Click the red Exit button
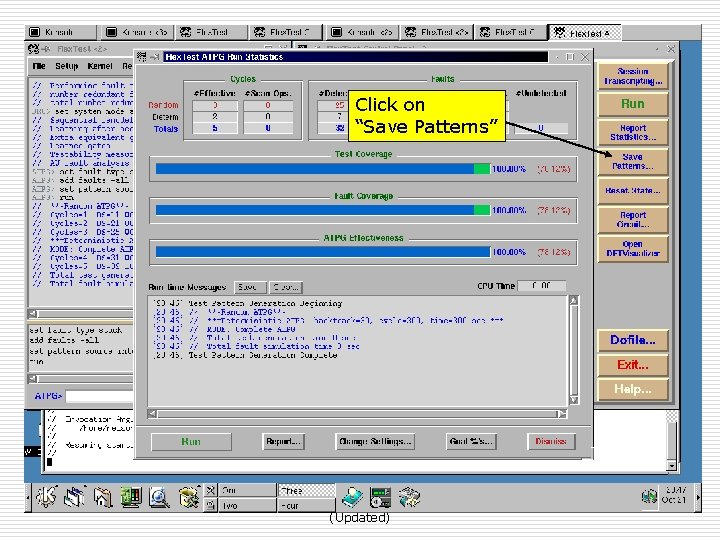 (x=633, y=365)
